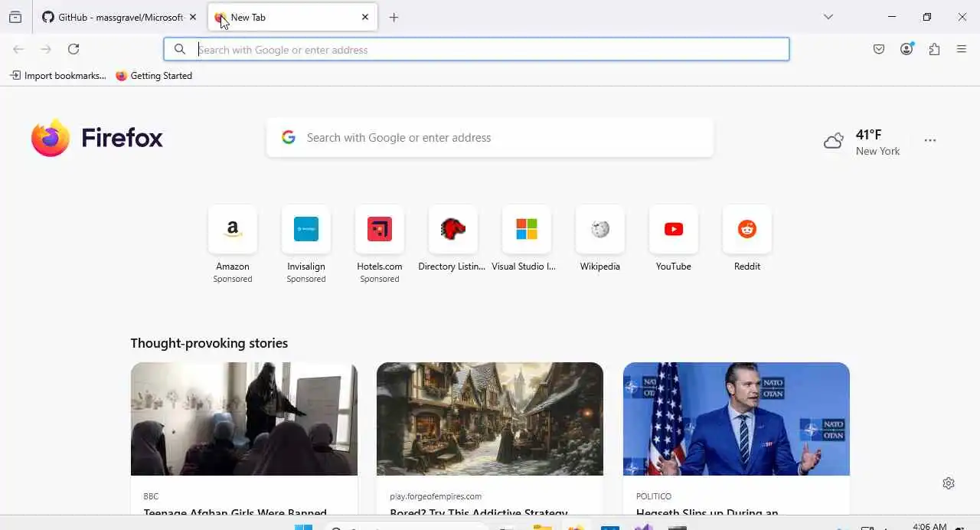Reload the current page
Viewport: 980px width, 530px height.
(73, 49)
